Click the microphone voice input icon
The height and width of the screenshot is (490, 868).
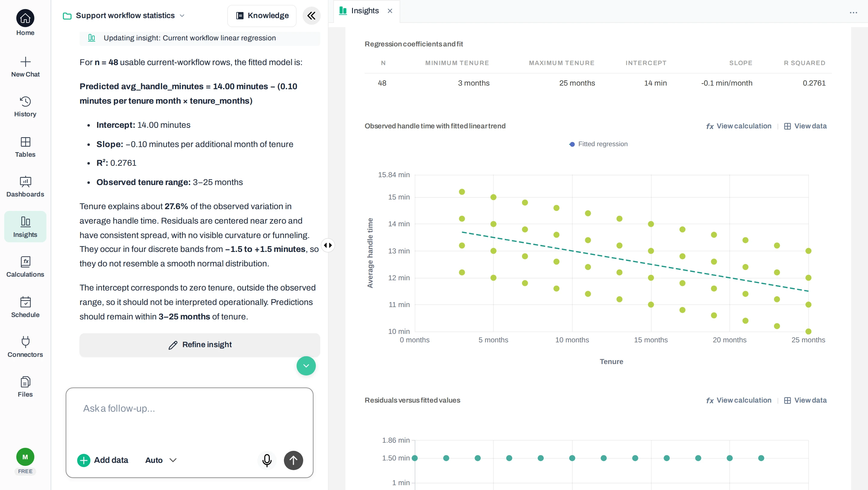(267, 460)
